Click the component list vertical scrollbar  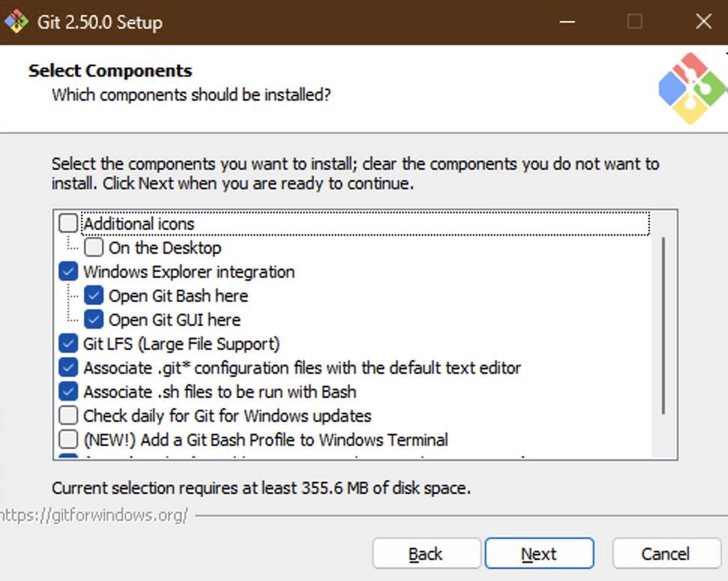[x=663, y=324]
